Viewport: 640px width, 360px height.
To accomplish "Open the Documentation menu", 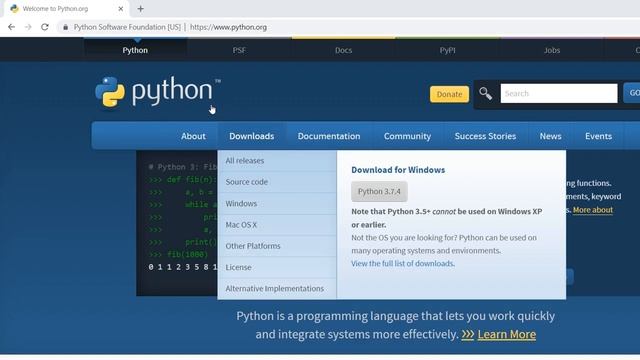I will [x=329, y=136].
